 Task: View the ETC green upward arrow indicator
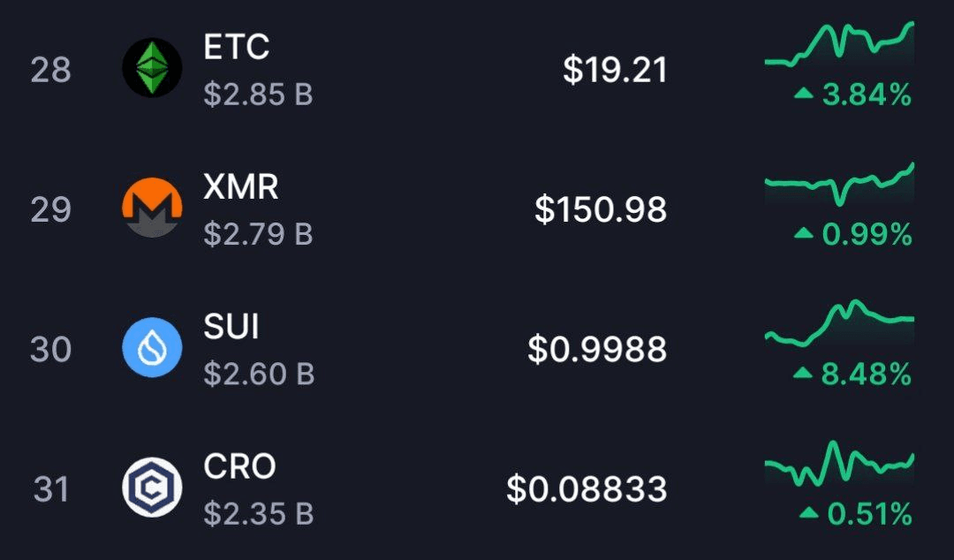tap(804, 93)
